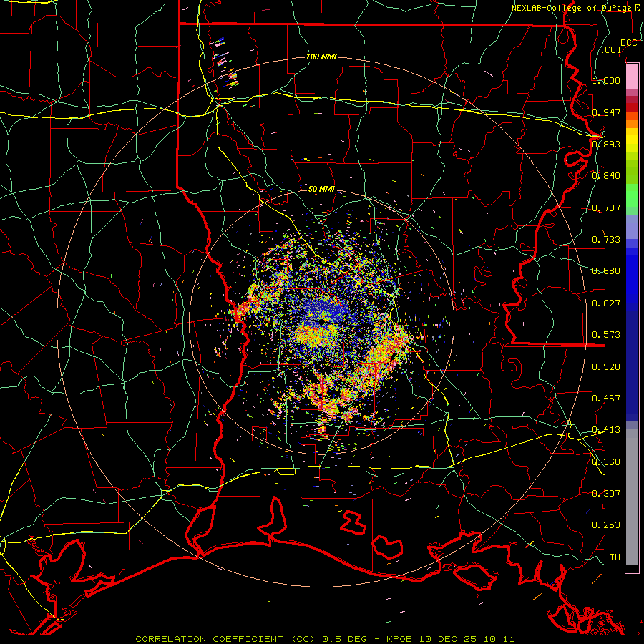Viewport: 644px width, 644px height.
Task: Click the 10:11 timestamp in the caption
Action: click(x=499, y=639)
